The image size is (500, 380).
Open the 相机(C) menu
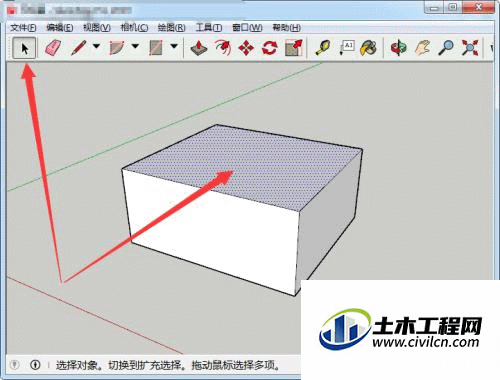click(134, 28)
